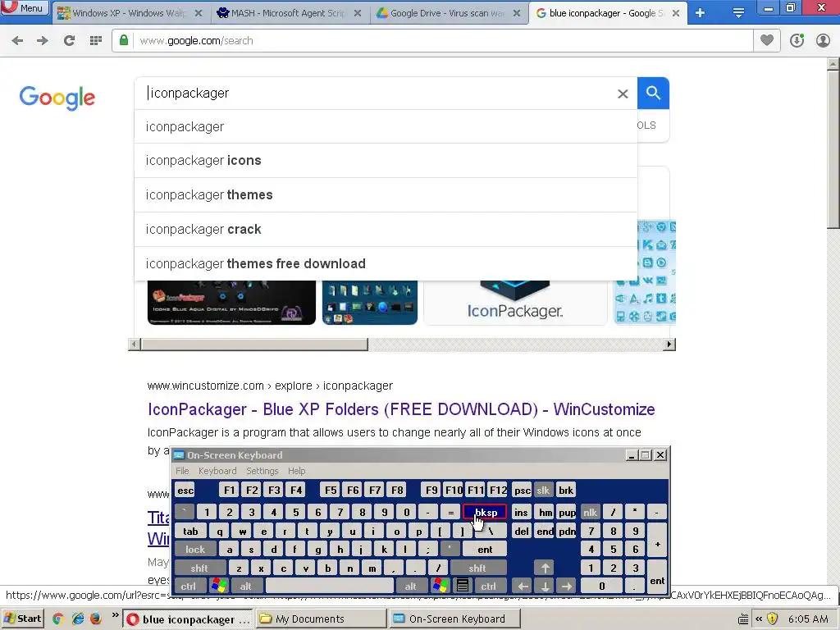Toggle the right ctrl key
Viewport: 840px width, 630px height.
pyautogui.click(x=489, y=586)
